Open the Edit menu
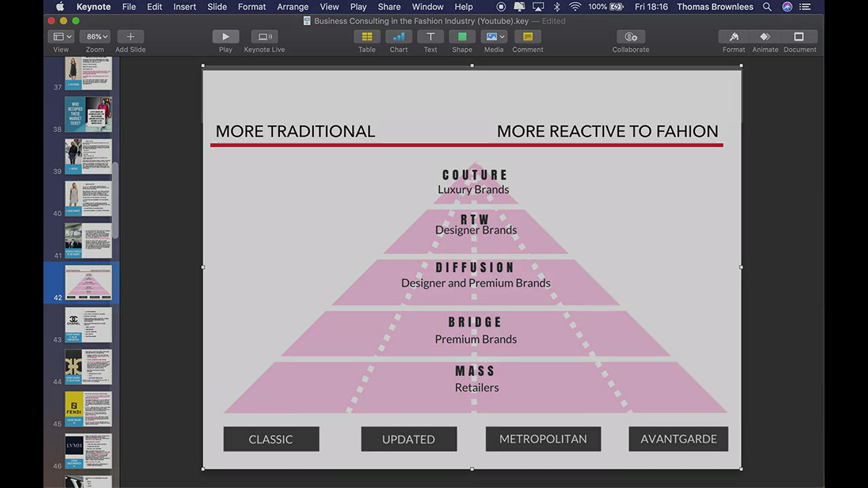Image resolution: width=868 pixels, height=488 pixels. (x=154, y=7)
